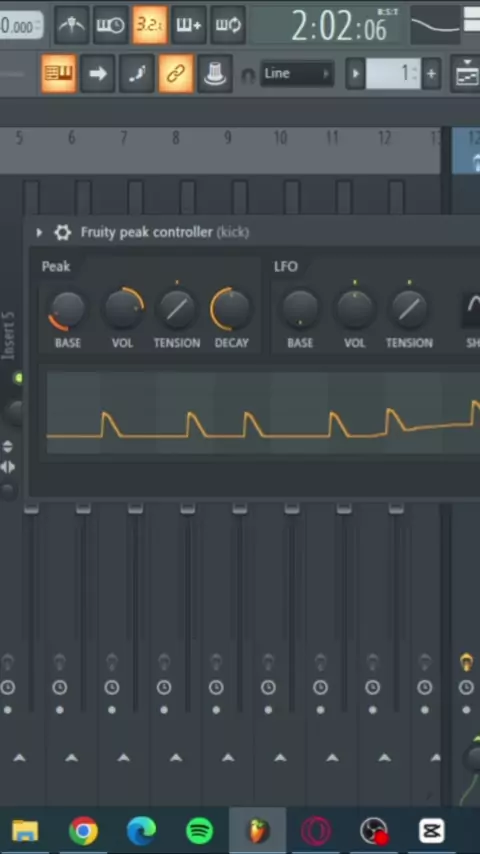480x854 pixels.
Task: Click the knob-shaped multilink controllers icon
Action: pos(215,74)
